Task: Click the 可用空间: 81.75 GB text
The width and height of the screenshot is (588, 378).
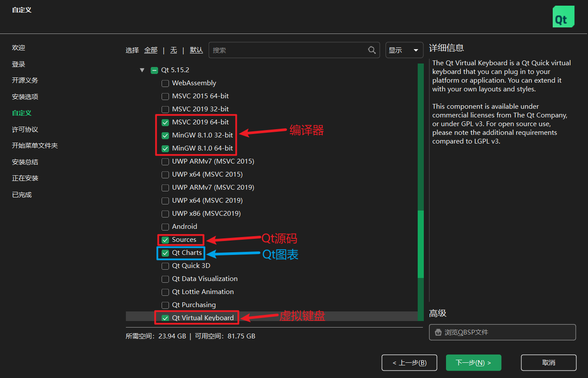Action: (225, 336)
